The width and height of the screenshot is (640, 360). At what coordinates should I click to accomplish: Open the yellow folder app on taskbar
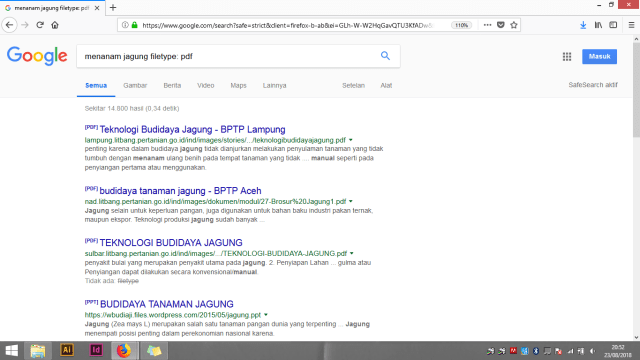pyautogui.click(x=154, y=351)
